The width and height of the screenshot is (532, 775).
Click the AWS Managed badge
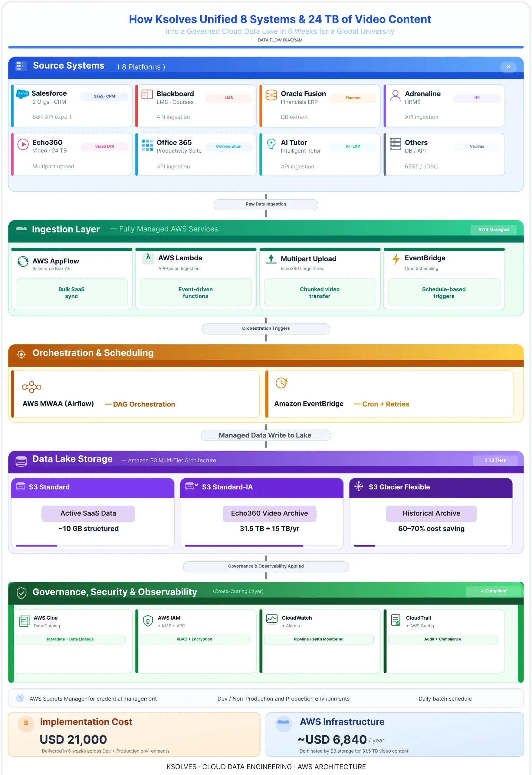tap(493, 229)
